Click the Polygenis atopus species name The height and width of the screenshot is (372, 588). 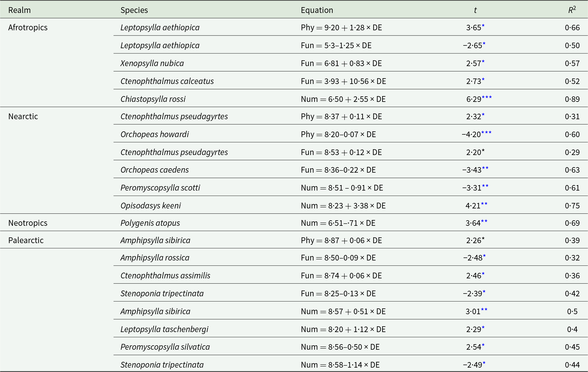click(x=150, y=223)
